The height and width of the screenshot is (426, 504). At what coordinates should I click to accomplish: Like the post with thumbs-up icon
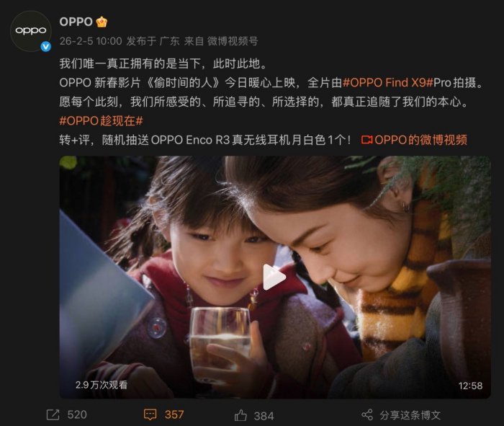[240, 415]
